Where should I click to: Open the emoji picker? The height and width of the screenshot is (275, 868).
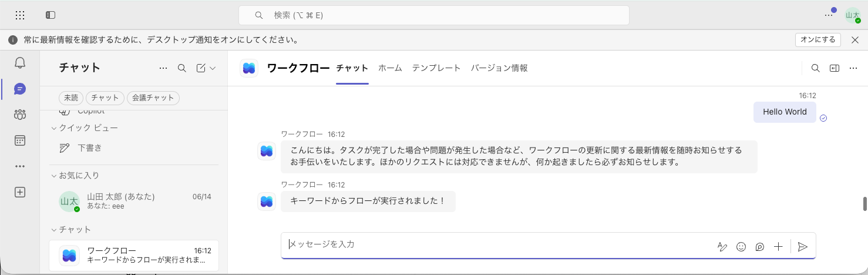pyautogui.click(x=741, y=247)
